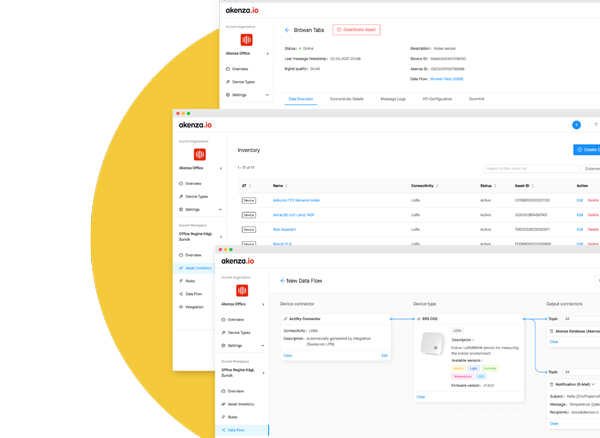Click the pencil icon beside Activity Connector
600x438 pixels.
coord(285,319)
